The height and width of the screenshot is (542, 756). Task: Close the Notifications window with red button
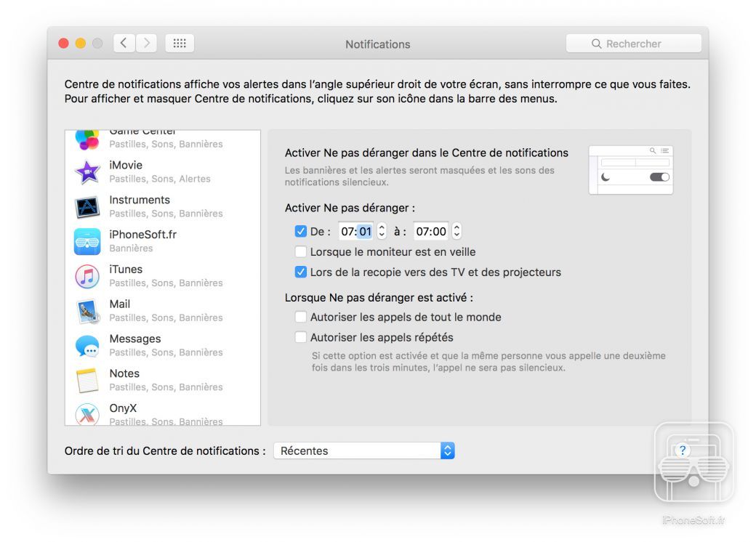63,44
